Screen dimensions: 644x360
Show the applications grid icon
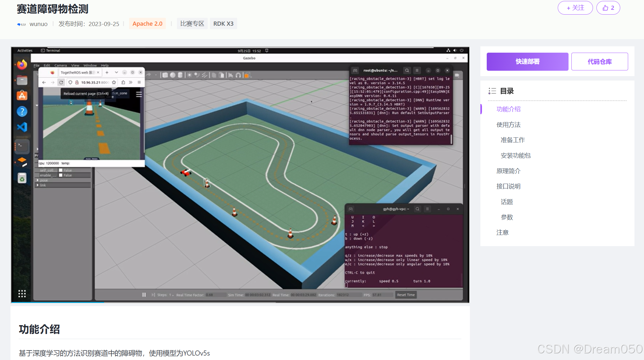coord(22,294)
